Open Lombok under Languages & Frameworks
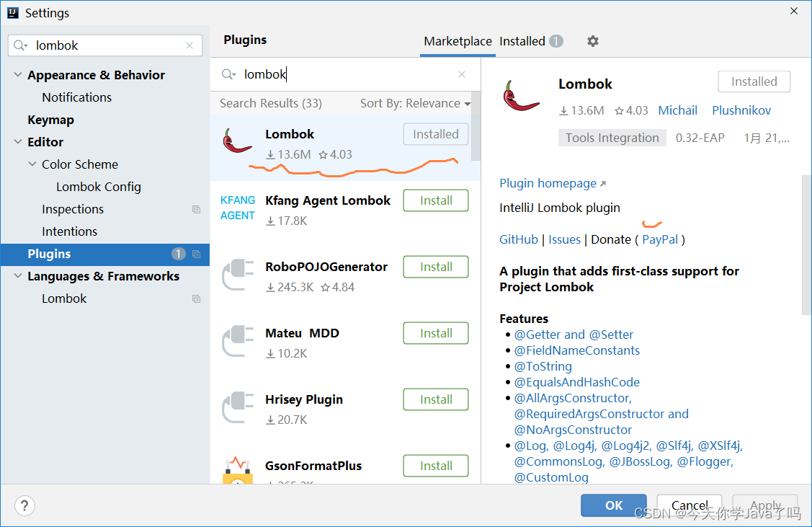This screenshot has height=527, width=812. [x=64, y=298]
